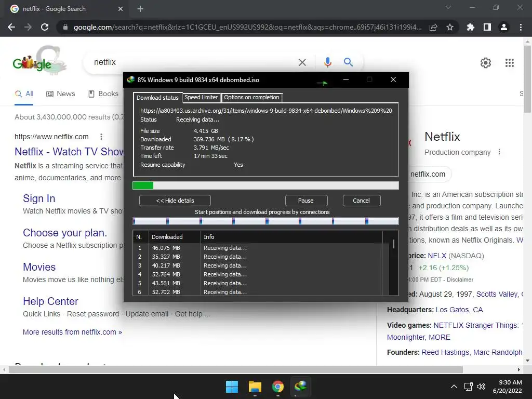Click the download dialog title bar icon
The height and width of the screenshot is (399, 532).
click(x=130, y=79)
